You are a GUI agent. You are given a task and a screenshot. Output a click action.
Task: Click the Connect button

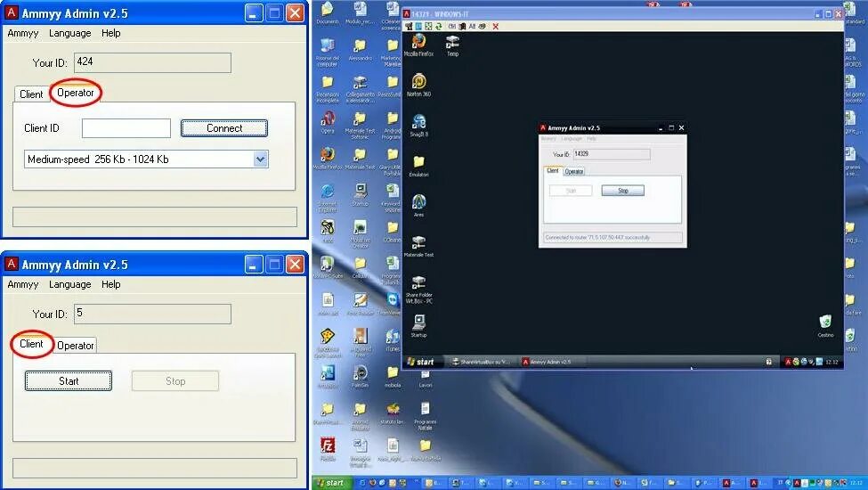pyautogui.click(x=224, y=128)
